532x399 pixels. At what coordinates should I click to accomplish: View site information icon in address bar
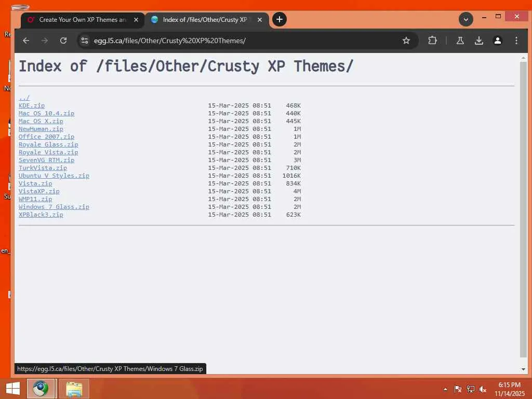pos(85,41)
